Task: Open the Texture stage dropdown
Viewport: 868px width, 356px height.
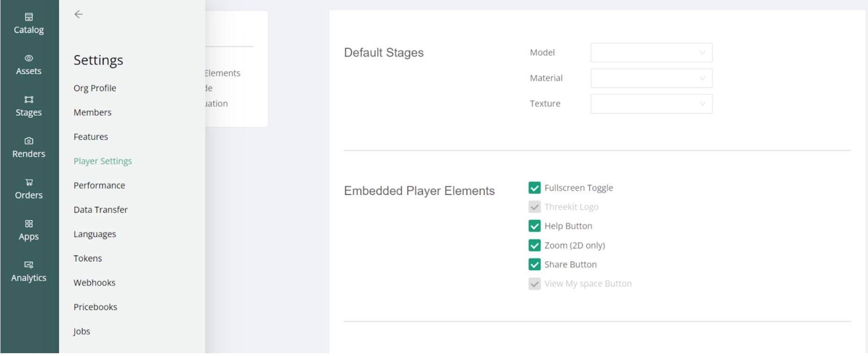Action: (x=651, y=104)
